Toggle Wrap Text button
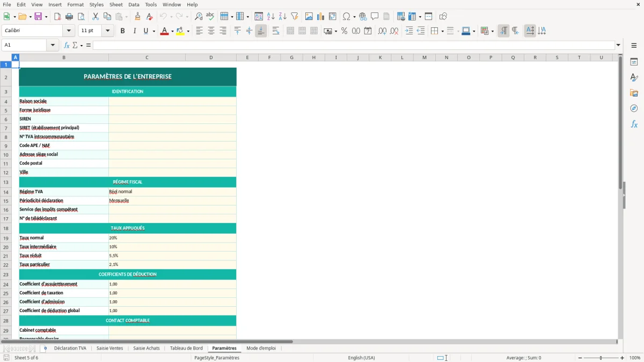 [x=276, y=31]
